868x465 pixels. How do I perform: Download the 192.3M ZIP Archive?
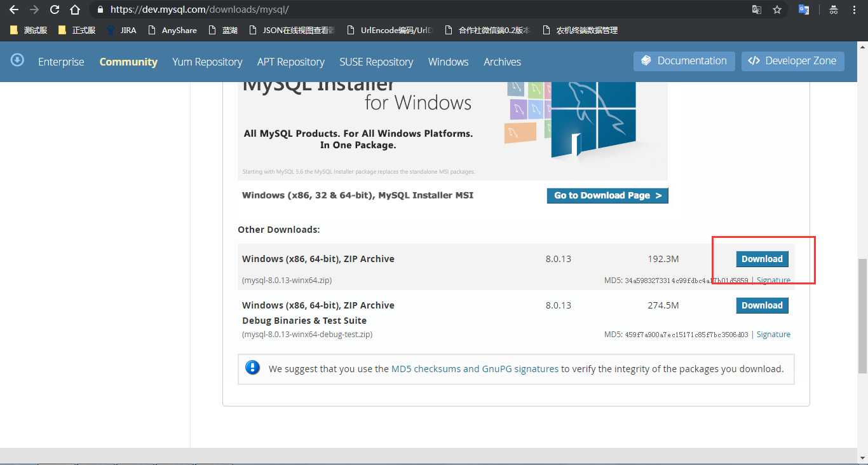click(762, 259)
